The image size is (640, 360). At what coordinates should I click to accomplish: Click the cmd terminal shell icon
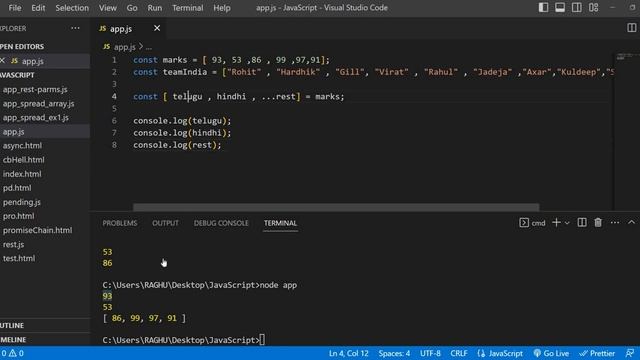(524, 222)
